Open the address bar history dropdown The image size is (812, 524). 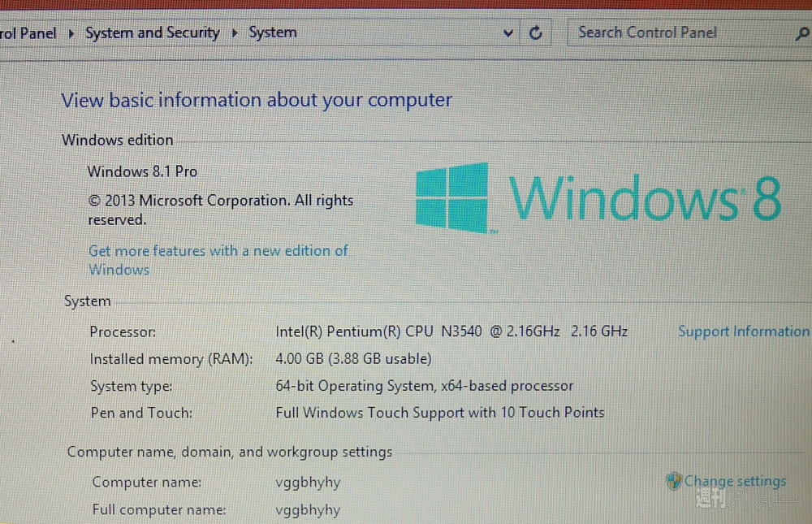tap(508, 33)
